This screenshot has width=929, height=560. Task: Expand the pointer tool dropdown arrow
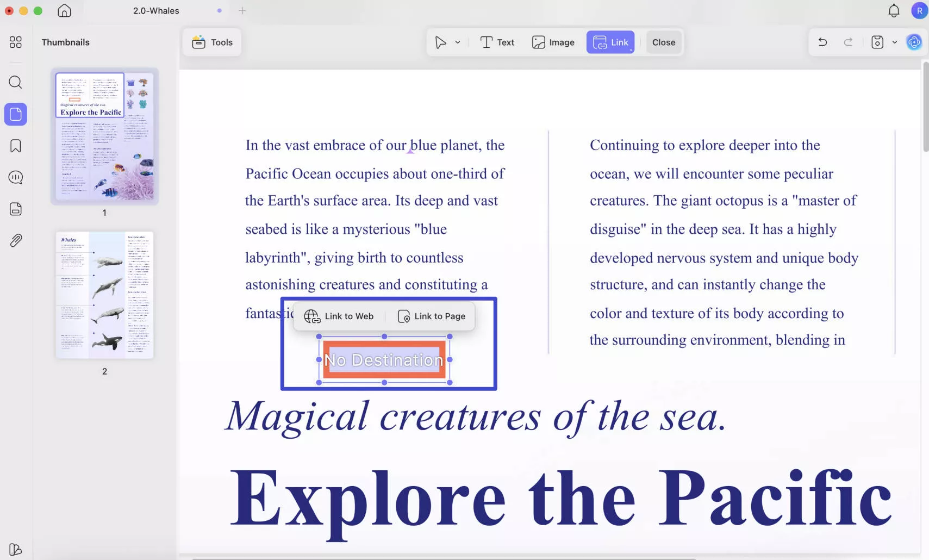(458, 42)
